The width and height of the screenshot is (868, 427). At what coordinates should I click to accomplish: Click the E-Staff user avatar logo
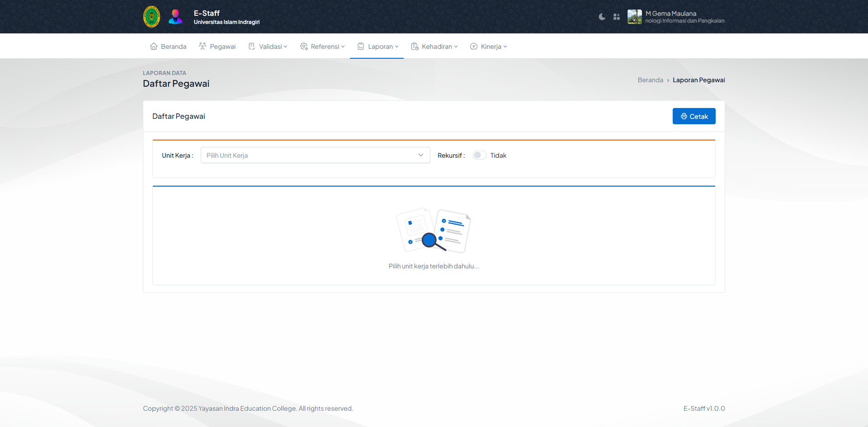(175, 17)
